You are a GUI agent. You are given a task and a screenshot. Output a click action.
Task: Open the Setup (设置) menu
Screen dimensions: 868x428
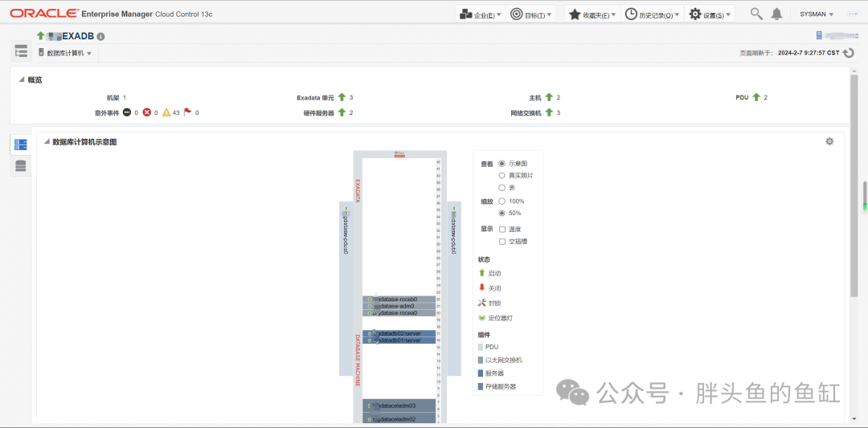pos(710,14)
